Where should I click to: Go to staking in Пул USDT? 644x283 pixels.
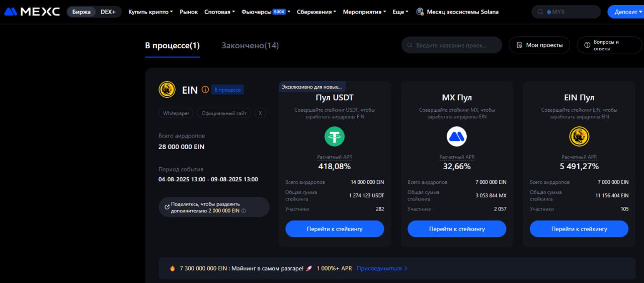335,229
